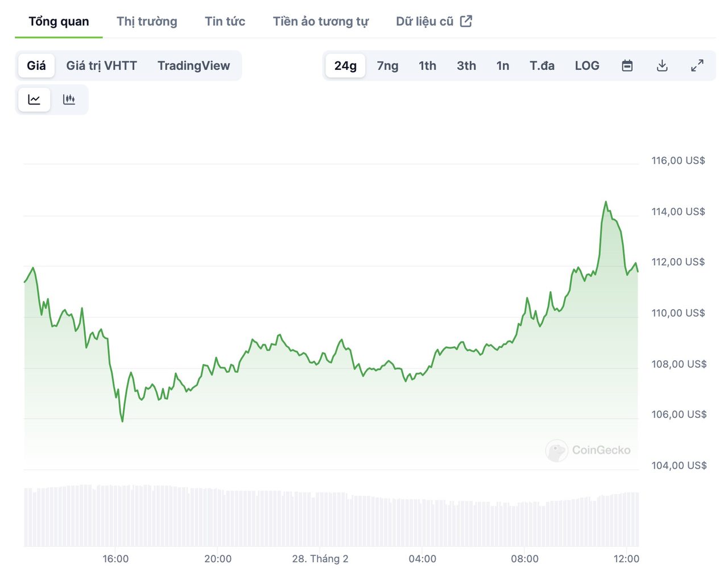Select the 1n time range
The width and height of the screenshot is (728, 581).
click(x=503, y=66)
